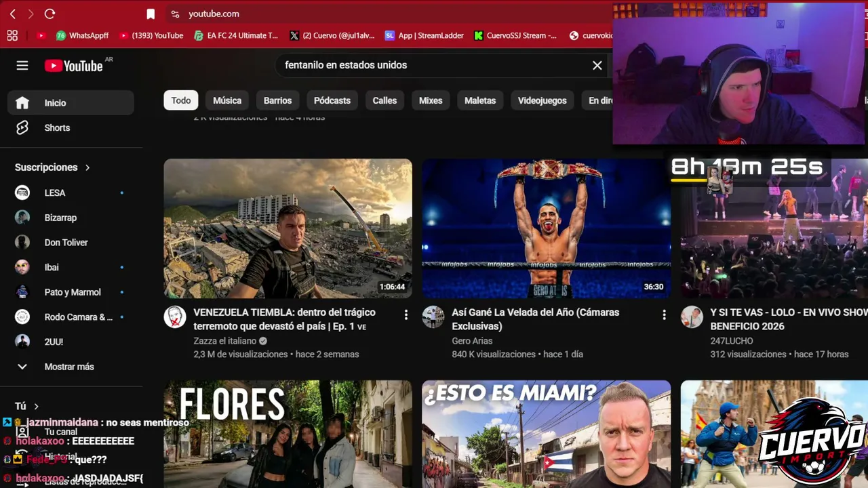868x488 pixels.
Task: Open the Y SI TE VAS - LOLO title
Action: point(789,319)
